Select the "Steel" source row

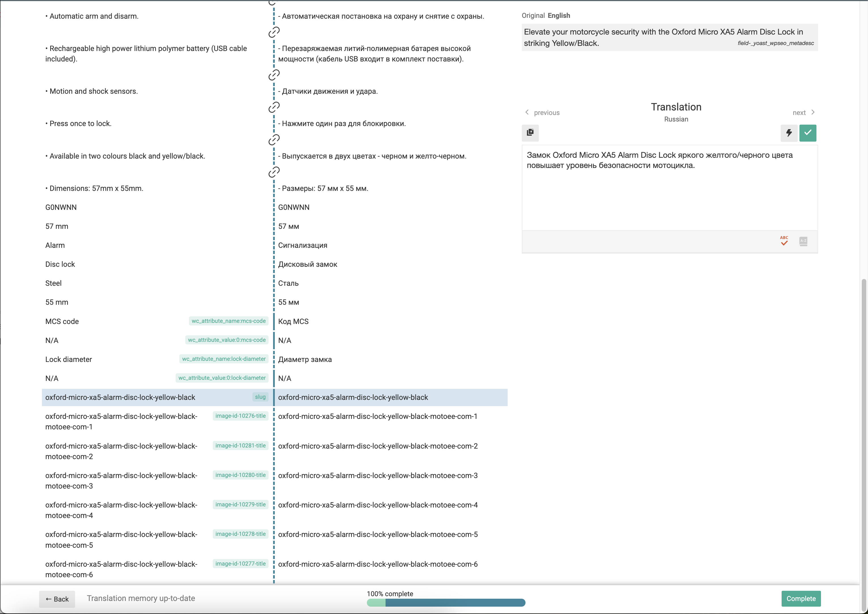pos(53,283)
